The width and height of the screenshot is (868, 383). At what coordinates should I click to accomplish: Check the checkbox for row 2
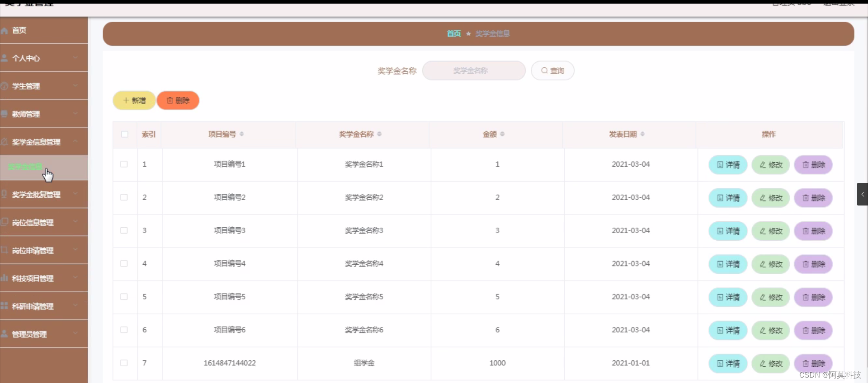pos(124,197)
